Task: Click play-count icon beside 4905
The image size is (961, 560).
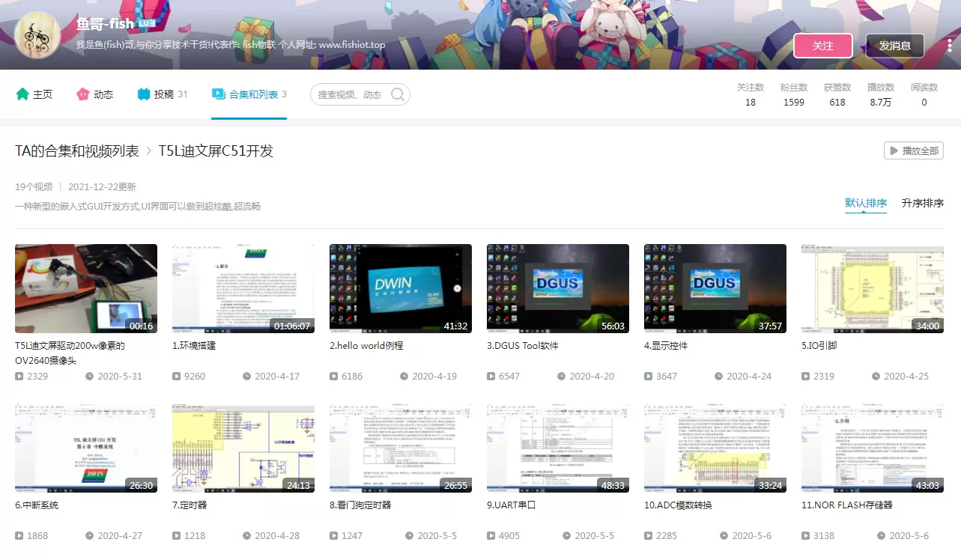Action: click(491, 536)
